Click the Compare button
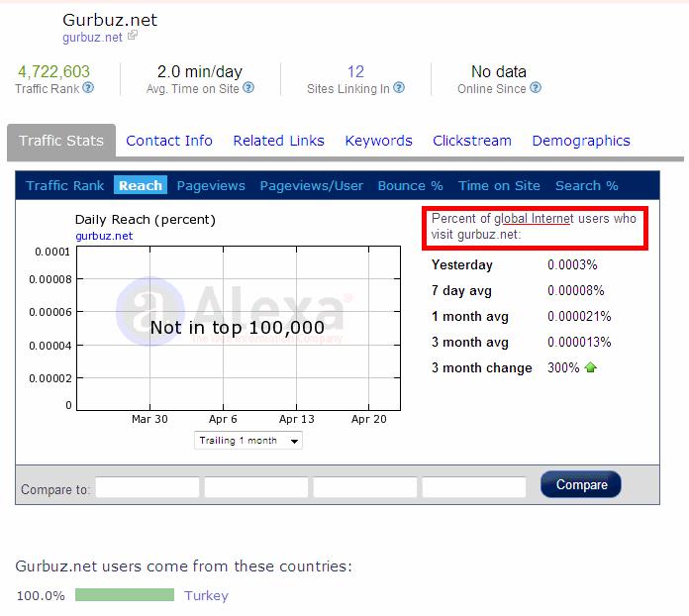689x616 pixels. click(581, 484)
